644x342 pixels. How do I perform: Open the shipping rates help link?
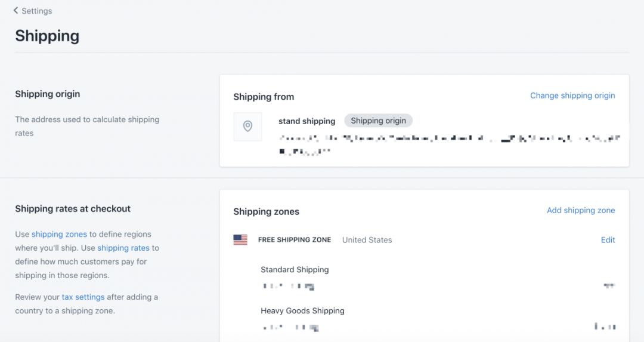tap(123, 248)
